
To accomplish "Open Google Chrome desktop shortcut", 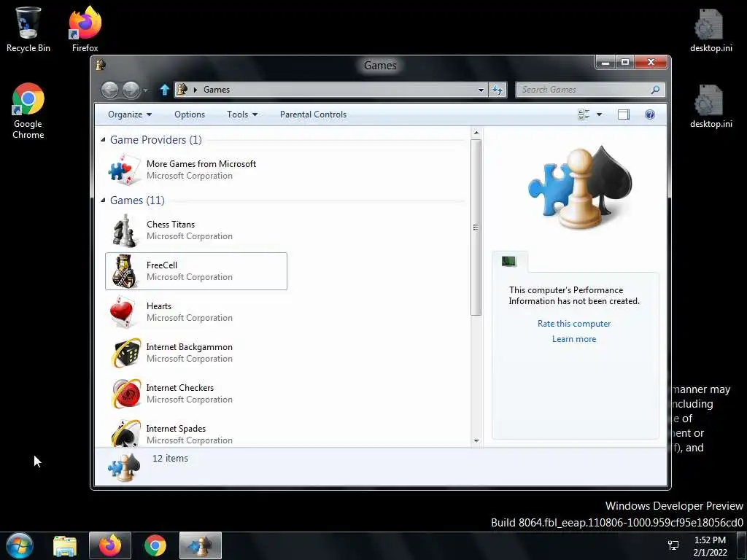I will 28,112.
